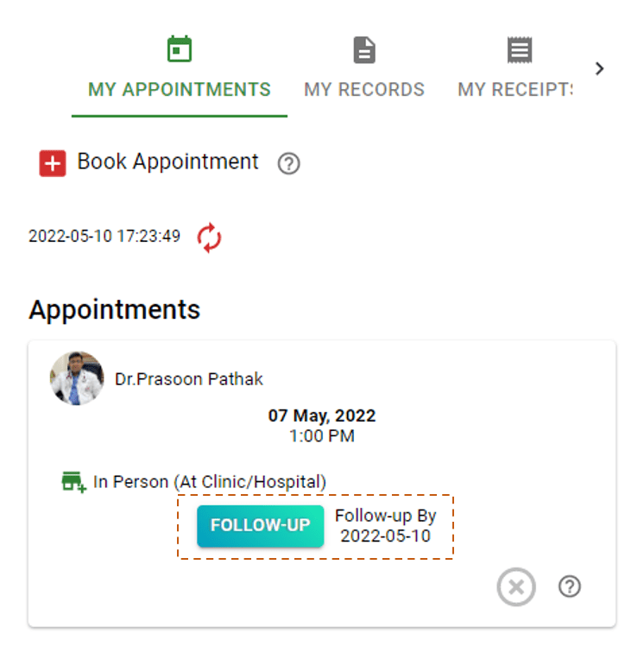Click the receipt icon above My Receipts
The width and height of the screenshot is (644, 666).
(x=519, y=50)
